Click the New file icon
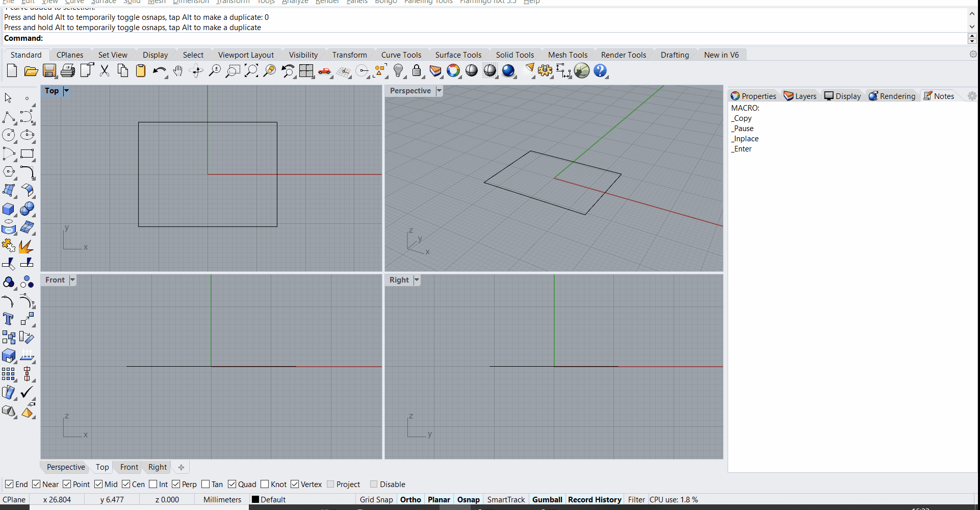Viewport: 980px width, 510px height. 12,71
